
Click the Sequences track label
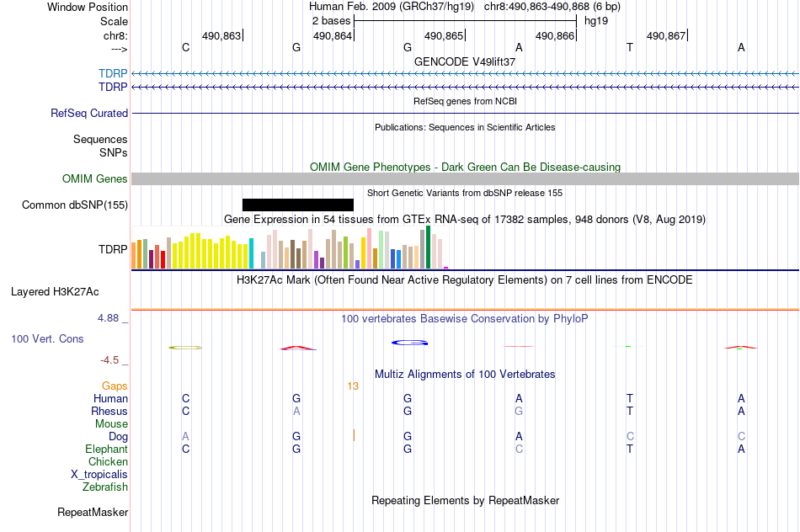100,139
